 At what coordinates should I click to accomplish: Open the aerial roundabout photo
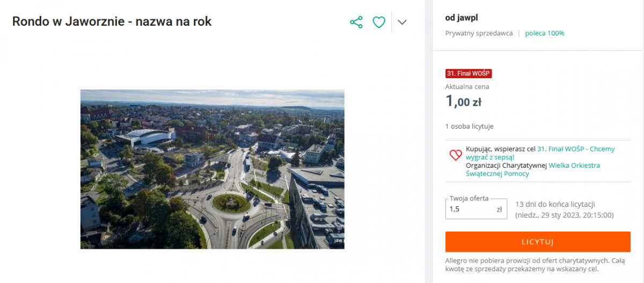point(213,169)
